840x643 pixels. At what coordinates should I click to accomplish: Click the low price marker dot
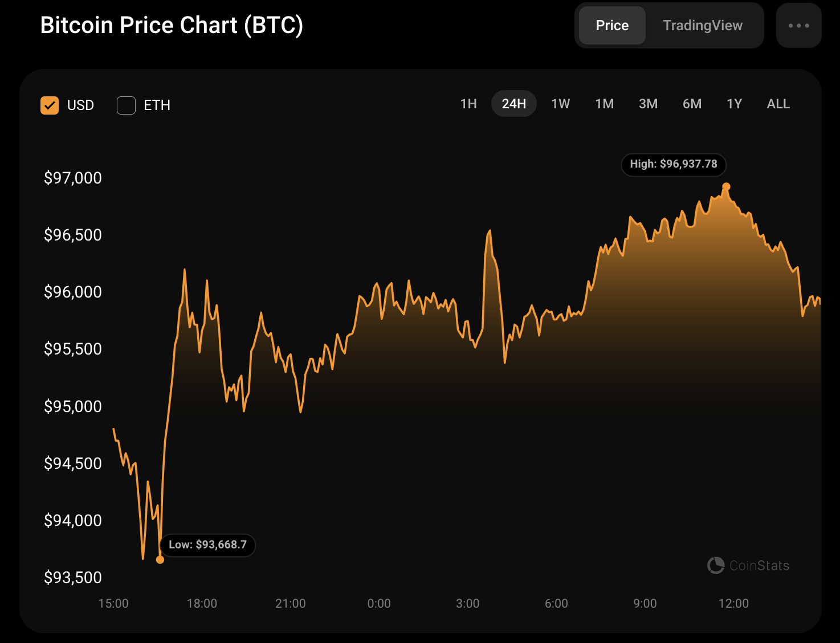click(160, 560)
